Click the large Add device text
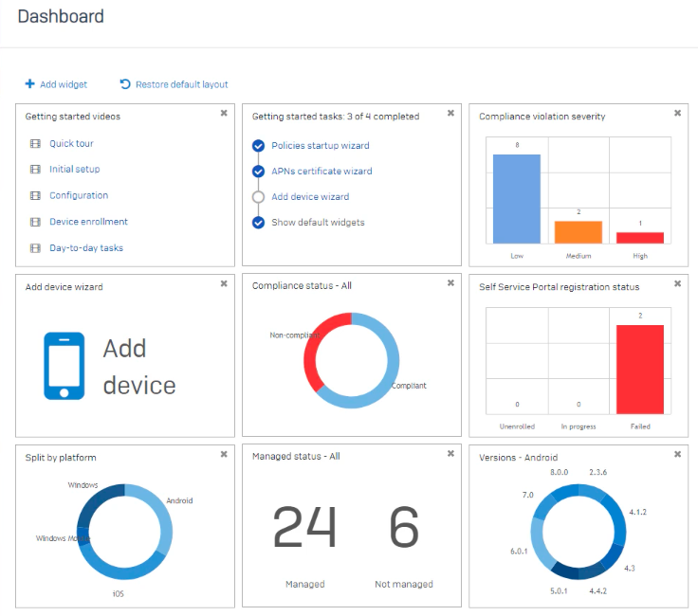 click(x=139, y=367)
